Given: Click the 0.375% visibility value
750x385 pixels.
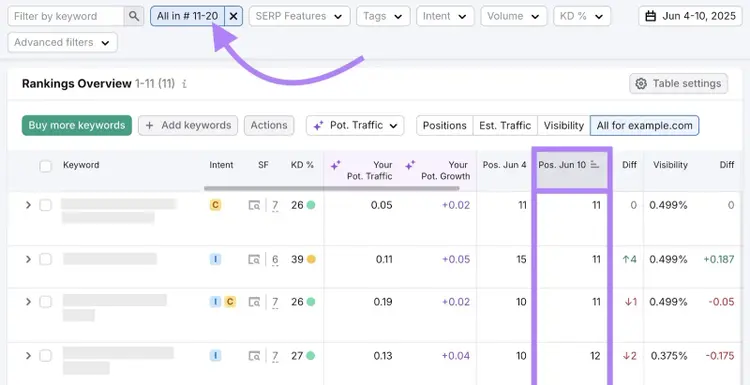Looking at the screenshot, I should [669, 356].
